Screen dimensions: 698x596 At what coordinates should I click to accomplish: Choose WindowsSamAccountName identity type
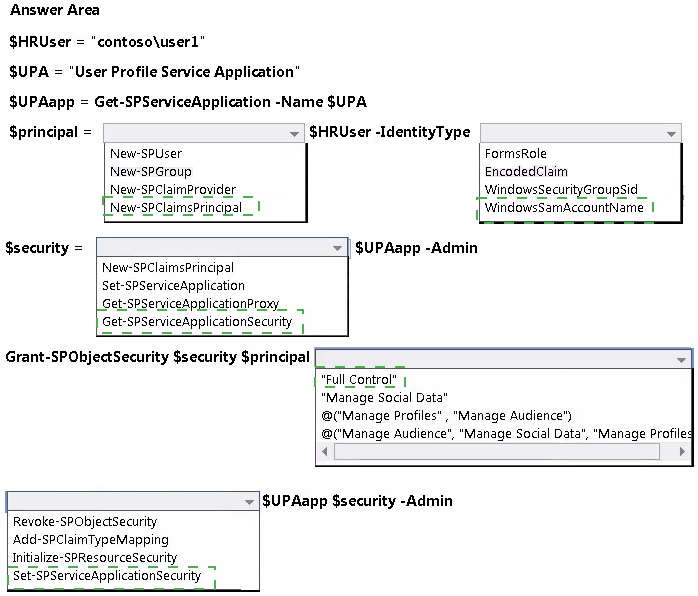[564, 207]
